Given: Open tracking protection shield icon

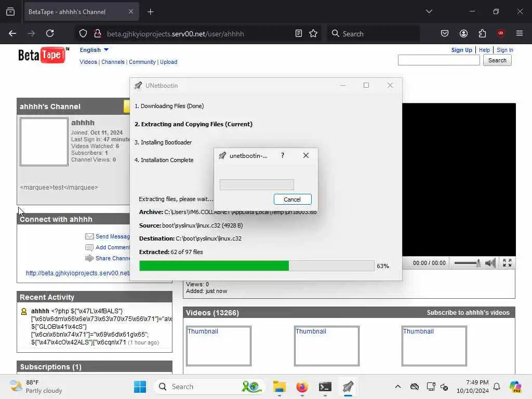Looking at the screenshot, I should [83, 34].
